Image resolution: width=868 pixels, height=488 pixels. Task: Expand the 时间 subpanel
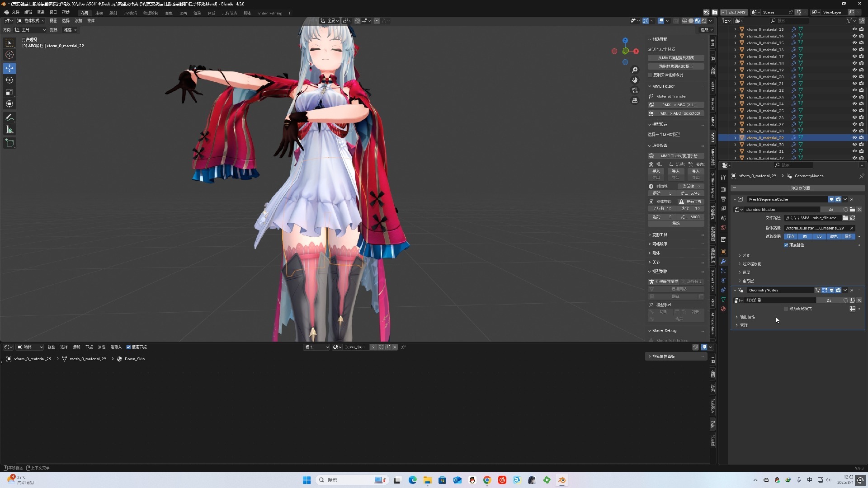[745, 255]
